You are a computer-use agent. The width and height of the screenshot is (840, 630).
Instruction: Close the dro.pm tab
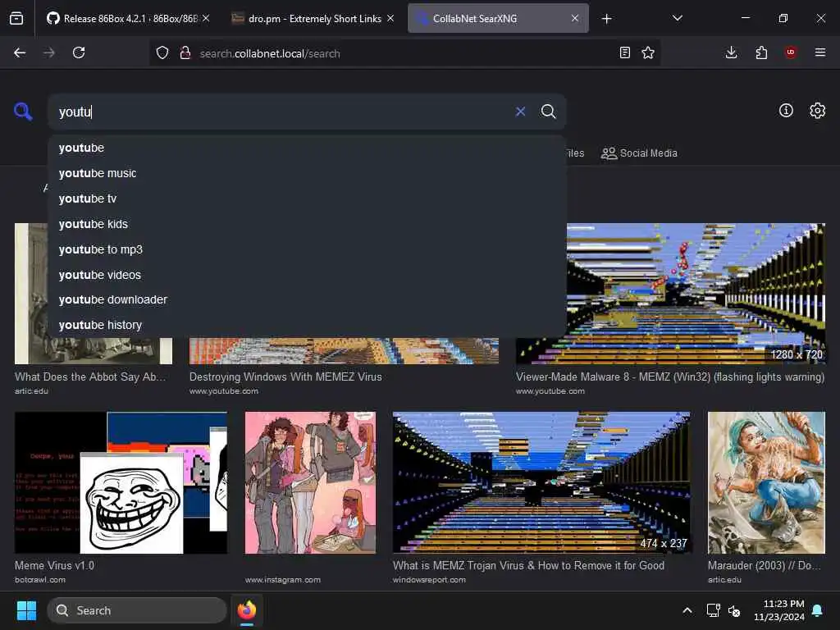[x=390, y=18]
